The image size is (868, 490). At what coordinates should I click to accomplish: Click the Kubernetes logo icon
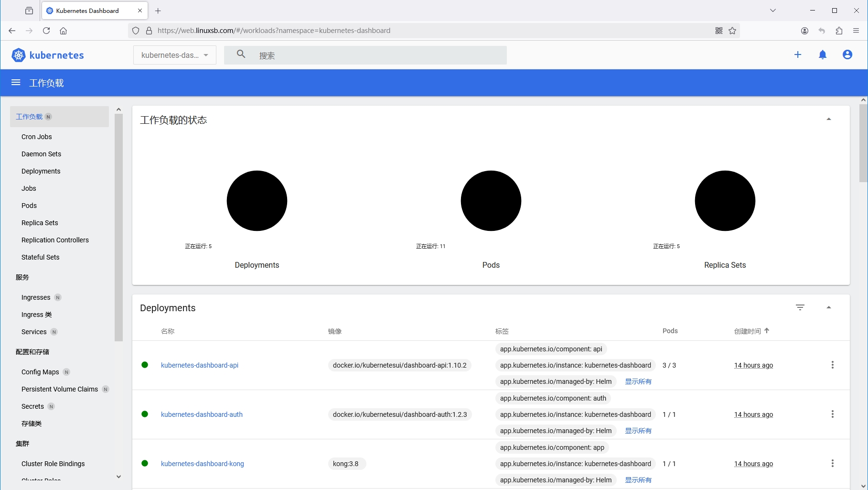pyautogui.click(x=18, y=55)
